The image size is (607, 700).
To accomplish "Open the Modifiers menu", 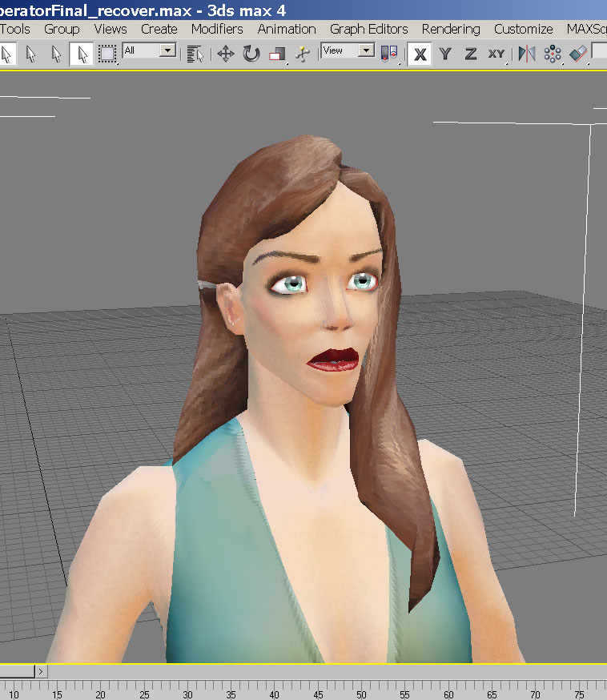I will (x=217, y=29).
